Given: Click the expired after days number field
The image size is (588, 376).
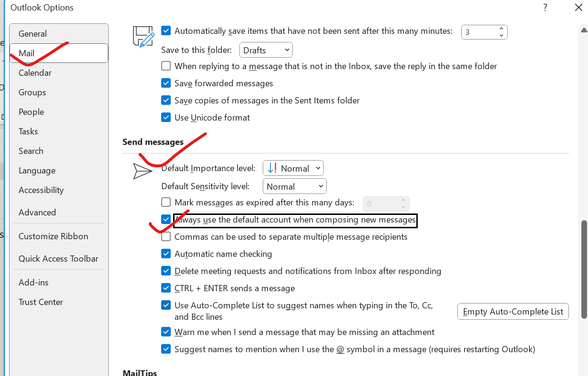Looking at the screenshot, I should point(381,204).
